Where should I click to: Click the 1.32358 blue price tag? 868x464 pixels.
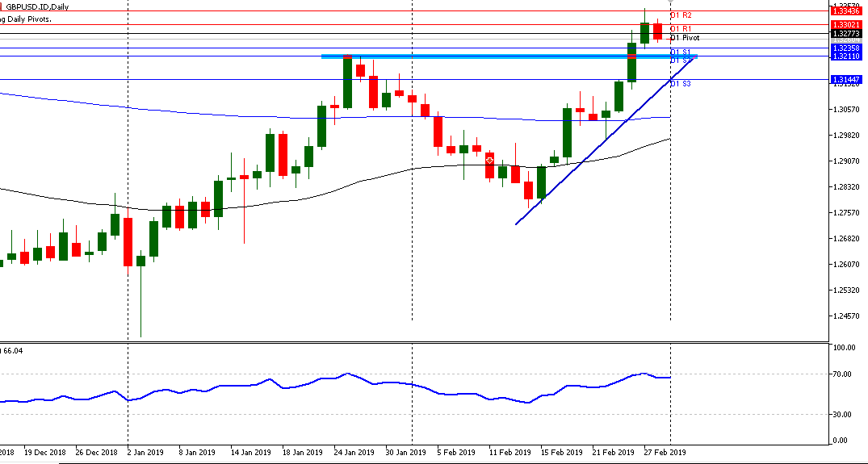(846, 48)
